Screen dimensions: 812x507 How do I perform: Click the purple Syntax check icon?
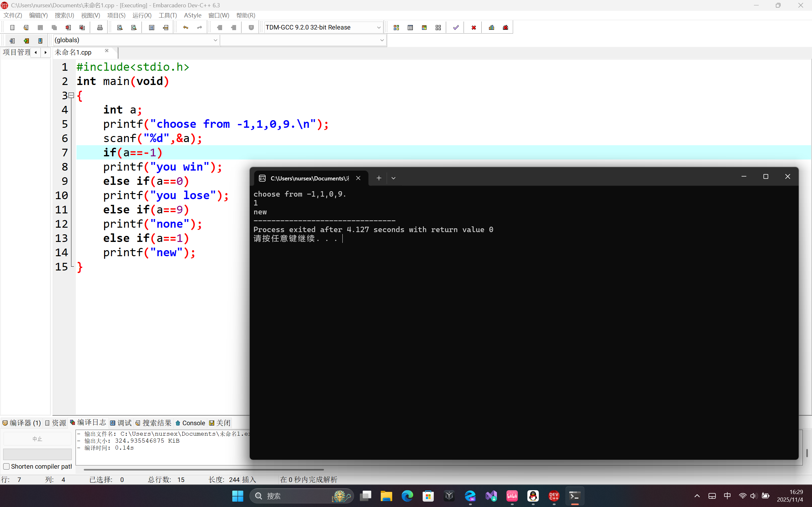click(x=456, y=28)
